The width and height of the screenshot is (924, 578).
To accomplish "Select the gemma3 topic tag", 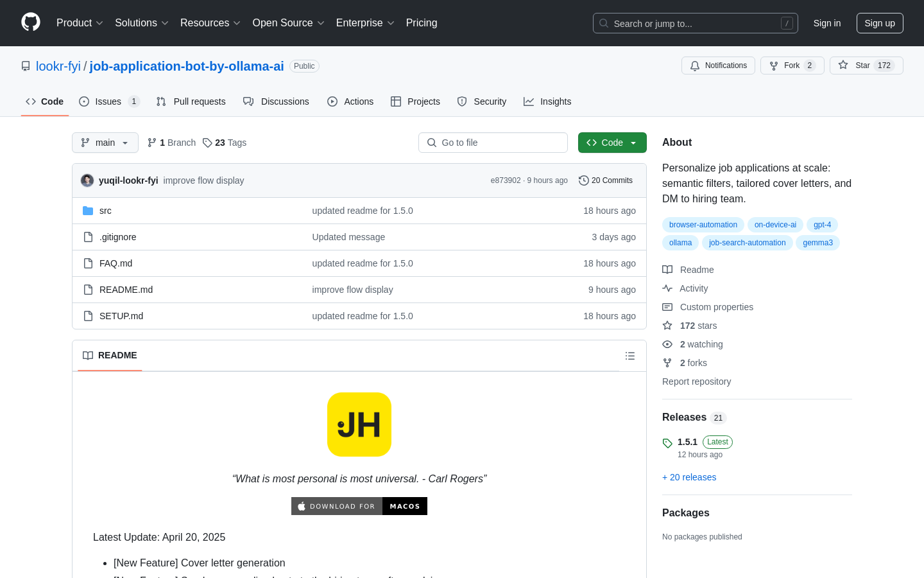I will (817, 243).
